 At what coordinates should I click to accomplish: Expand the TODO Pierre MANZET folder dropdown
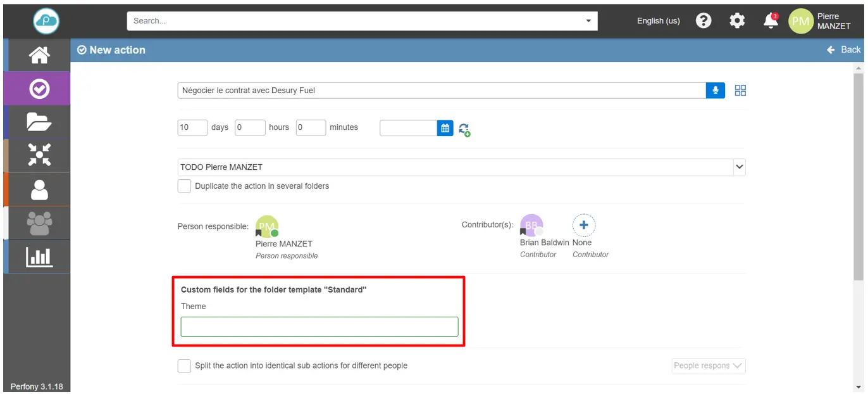[x=738, y=167]
